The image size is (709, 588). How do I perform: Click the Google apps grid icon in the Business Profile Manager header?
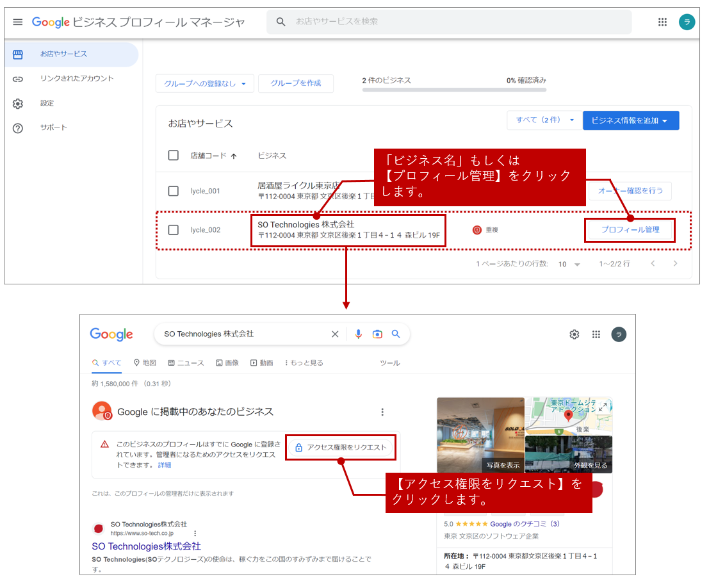662,22
